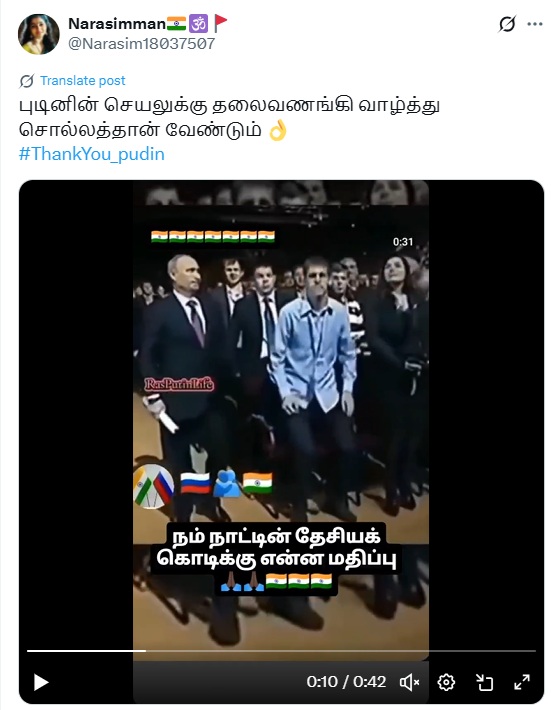
Task: Open Narasimman profile avatar
Action: tap(38, 34)
